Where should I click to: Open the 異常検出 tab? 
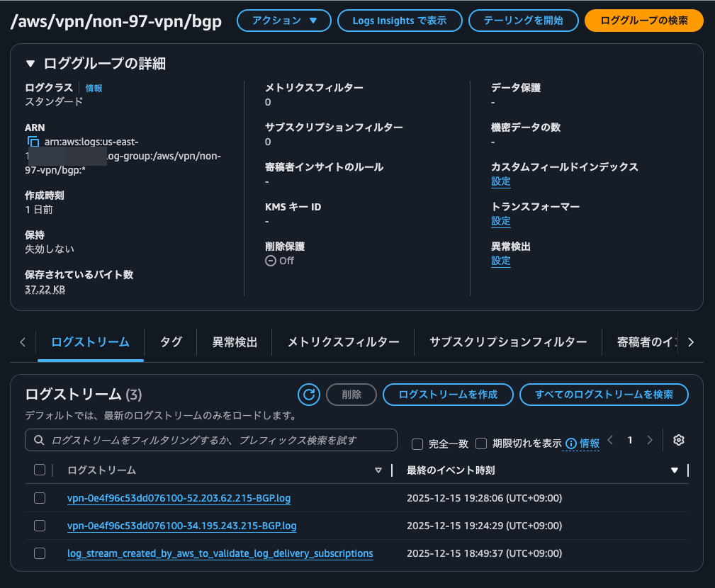[234, 341]
